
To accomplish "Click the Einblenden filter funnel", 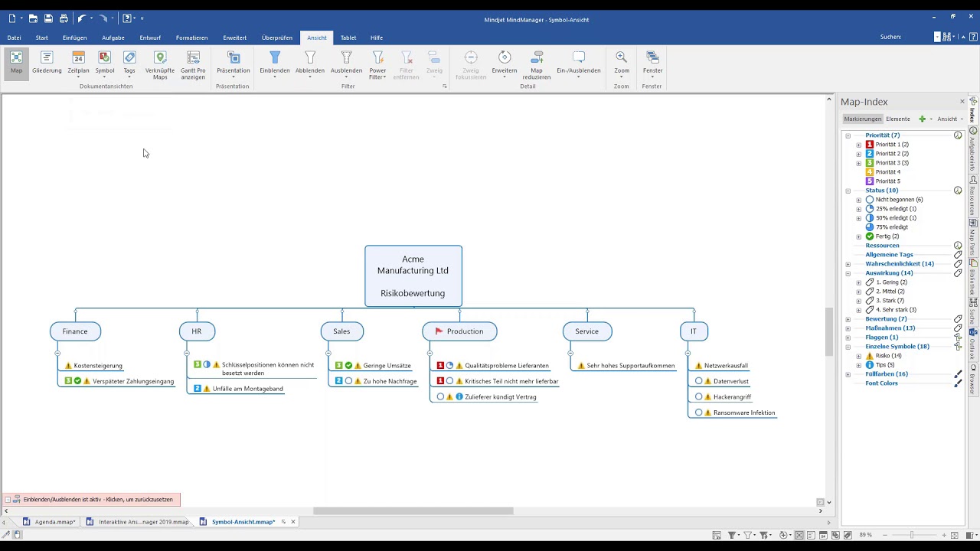I will tap(275, 64).
